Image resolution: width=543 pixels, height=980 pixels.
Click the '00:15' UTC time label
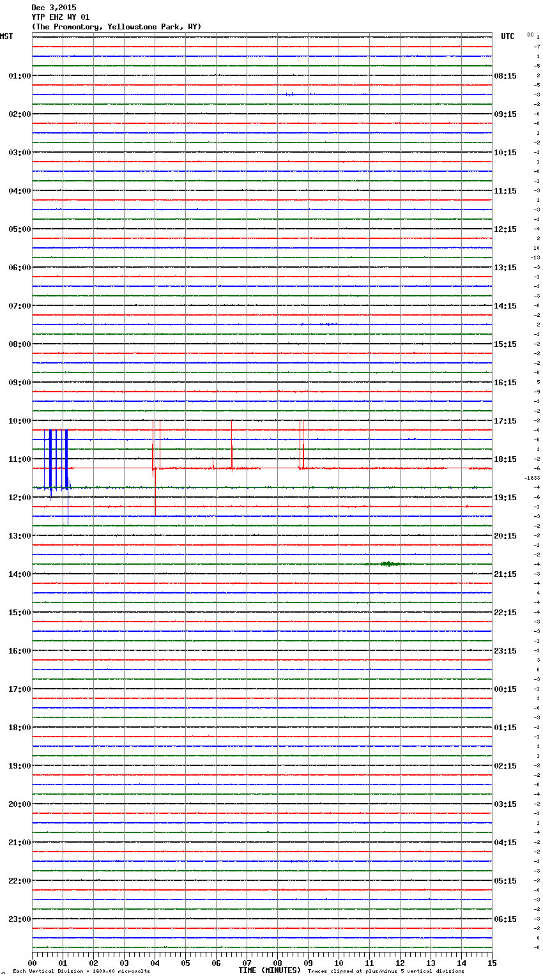pyautogui.click(x=505, y=689)
